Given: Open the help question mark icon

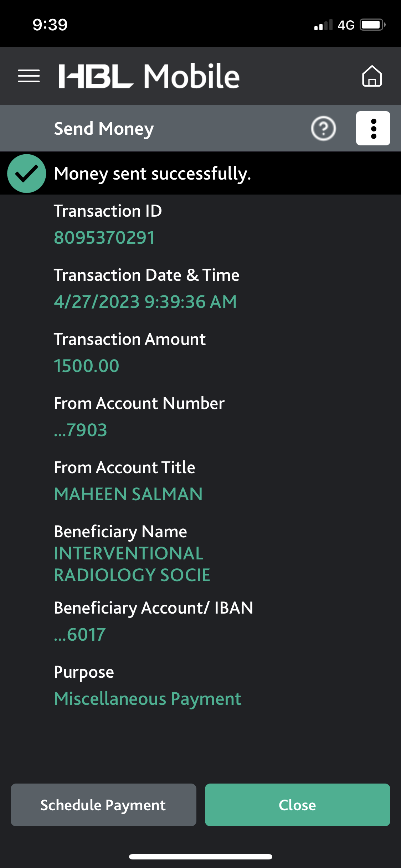Looking at the screenshot, I should point(323,128).
